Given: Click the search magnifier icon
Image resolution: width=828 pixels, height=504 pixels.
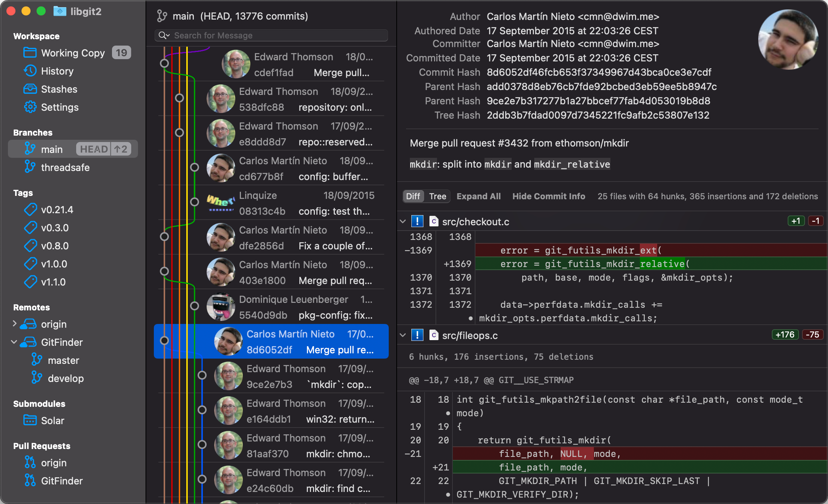Looking at the screenshot, I should (164, 35).
